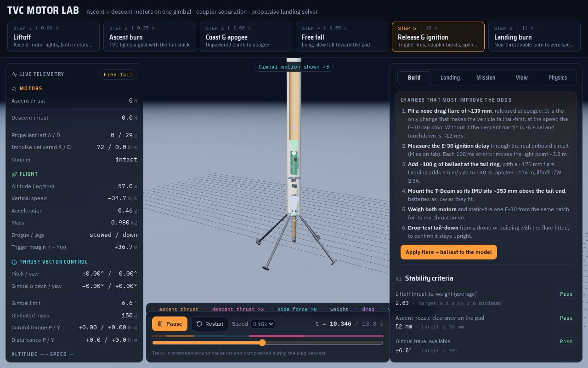This screenshot has width=588, height=368.
Task: Click the Pass badge for liftoff thrust-to-weight
Action: (x=566, y=294)
